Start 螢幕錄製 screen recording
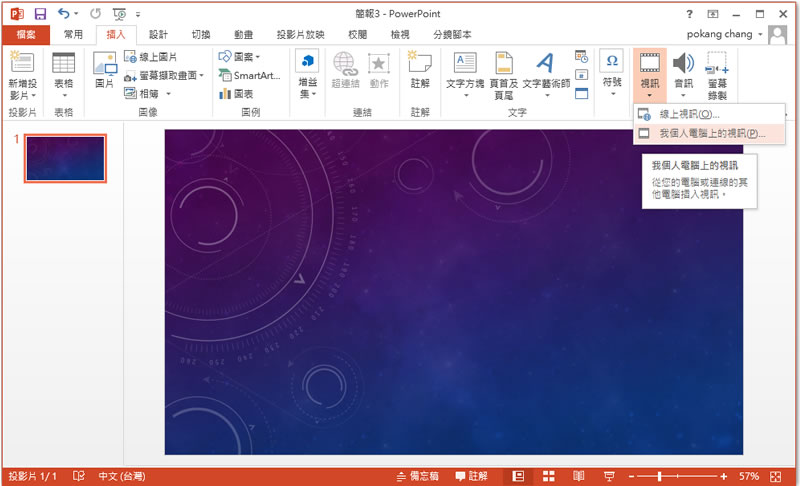Image resolution: width=800 pixels, height=486 pixels. (x=717, y=75)
